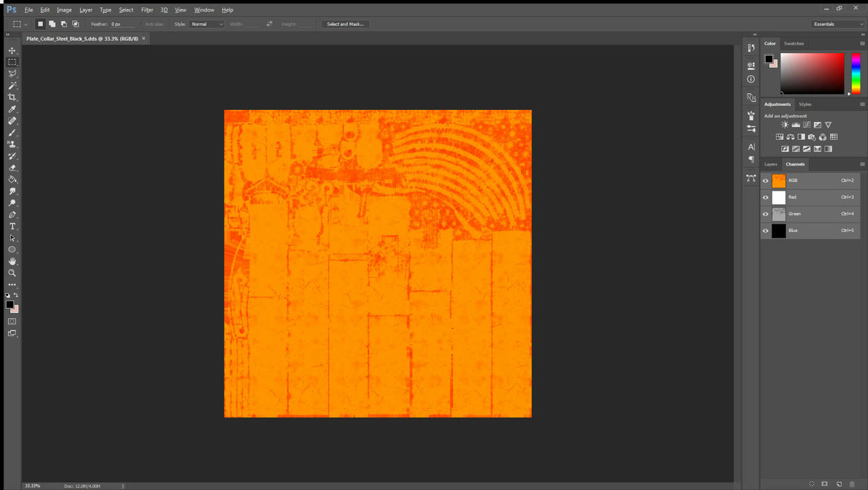Toggle visibility of the Red channel
Viewport: 868px width, 490px height.
click(766, 197)
